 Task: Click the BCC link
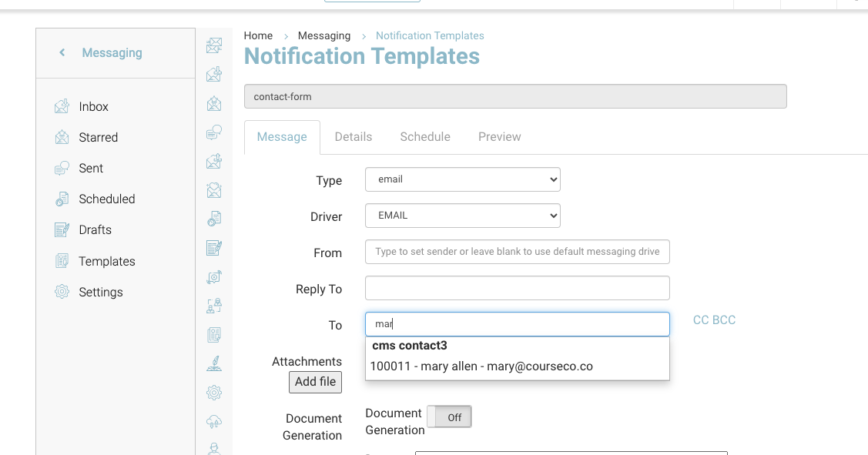tap(724, 320)
